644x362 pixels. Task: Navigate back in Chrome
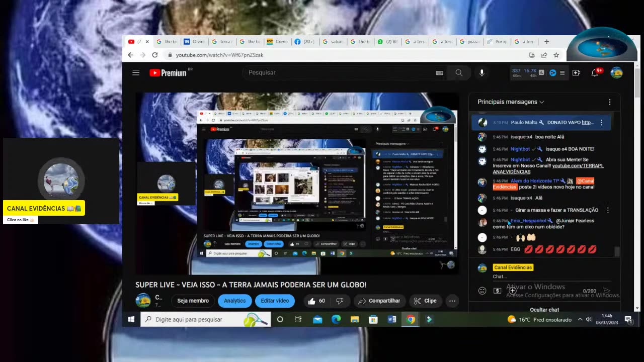click(x=130, y=55)
